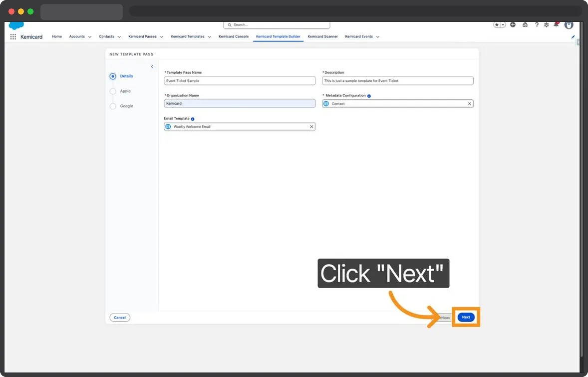Click the Cancel button
This screenshot has width=588, height=377.
tap(120, 318)
